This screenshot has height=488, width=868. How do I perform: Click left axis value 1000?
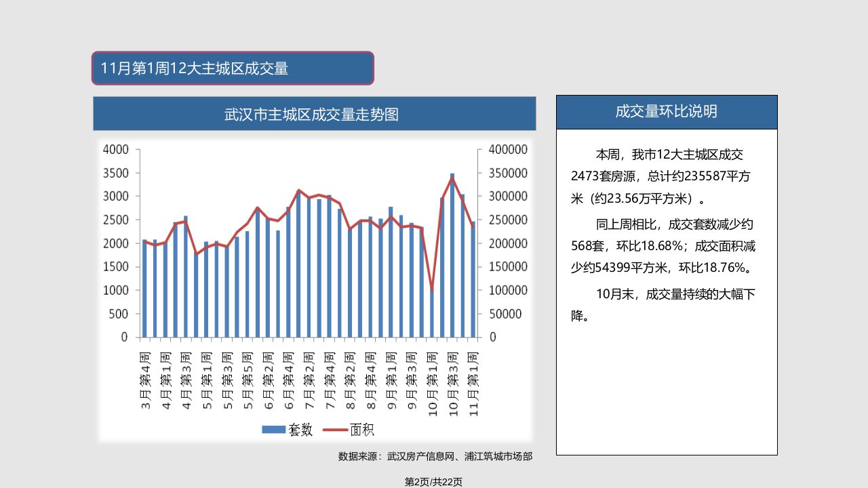tap(115, 290)
